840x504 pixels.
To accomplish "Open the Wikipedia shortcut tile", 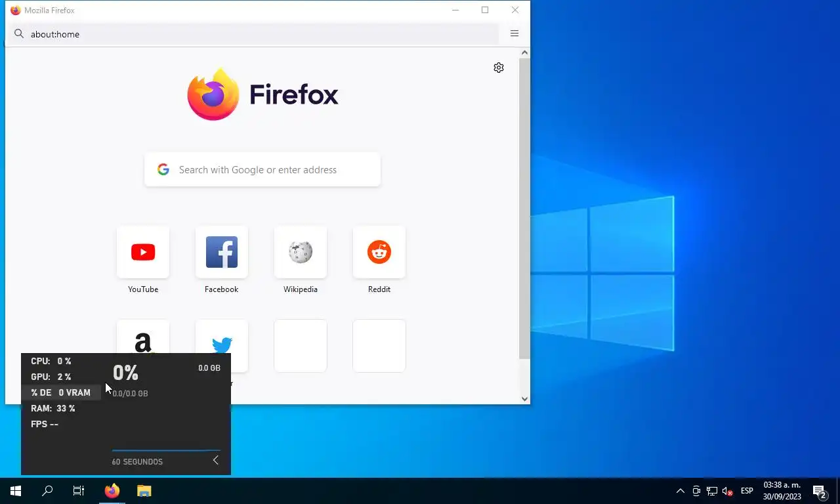I will click(301, 252).
